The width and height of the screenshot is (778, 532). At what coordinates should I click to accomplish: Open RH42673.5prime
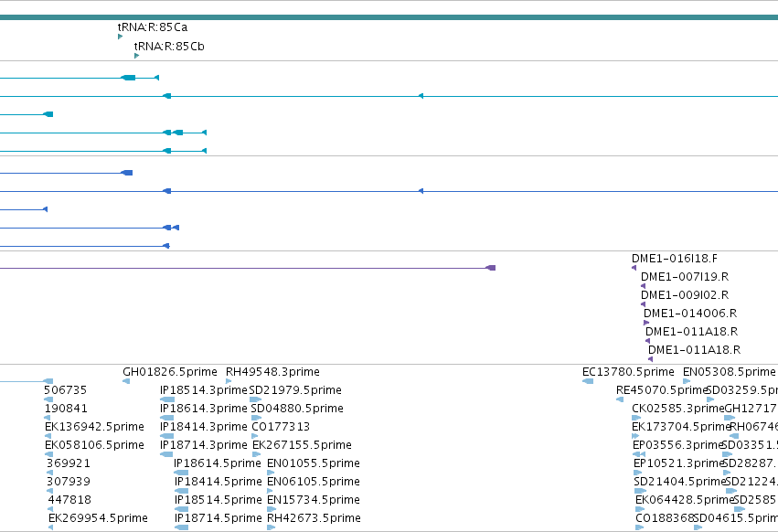[314, 518]
